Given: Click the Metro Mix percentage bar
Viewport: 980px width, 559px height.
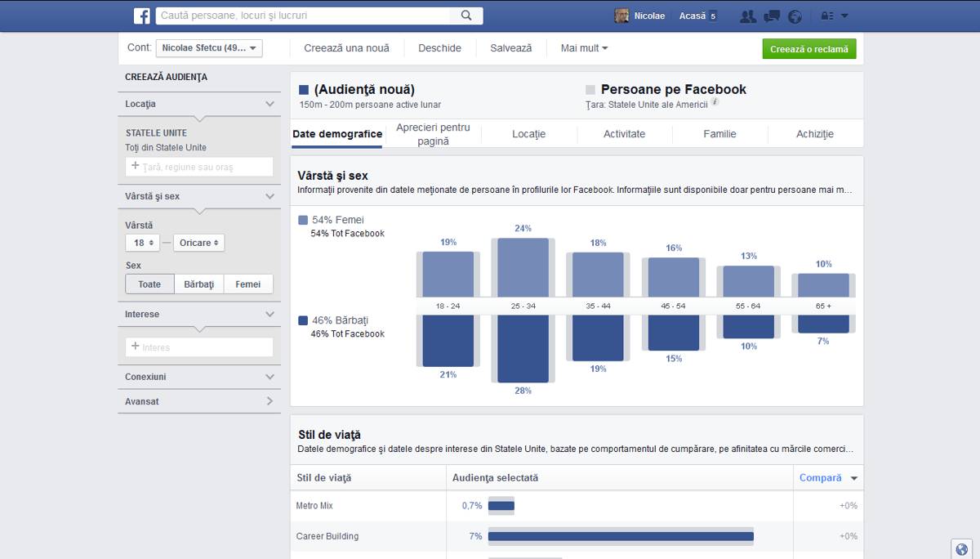Looking at the screenshot, I should tap(501, 506).
